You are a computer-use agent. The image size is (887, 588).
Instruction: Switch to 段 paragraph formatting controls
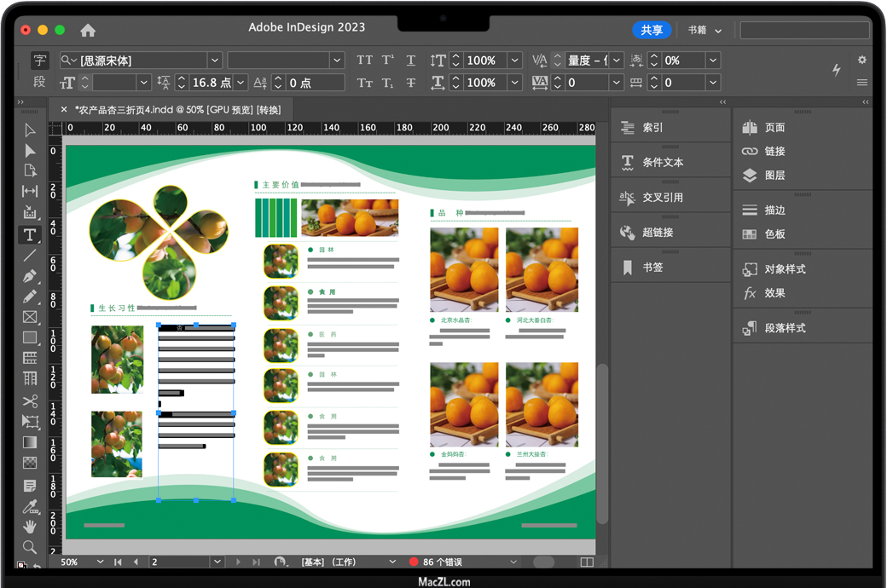40,83
